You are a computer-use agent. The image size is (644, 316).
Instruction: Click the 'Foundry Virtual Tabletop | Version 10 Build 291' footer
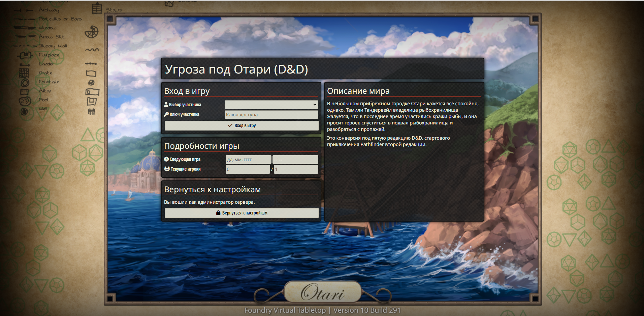(x=322, y=310)
